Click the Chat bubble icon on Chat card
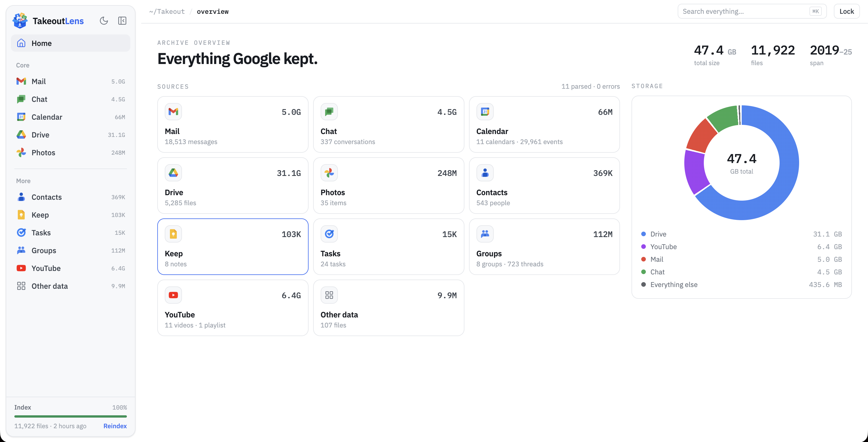This screenshot has height=442, width=868. coord(329,112)
